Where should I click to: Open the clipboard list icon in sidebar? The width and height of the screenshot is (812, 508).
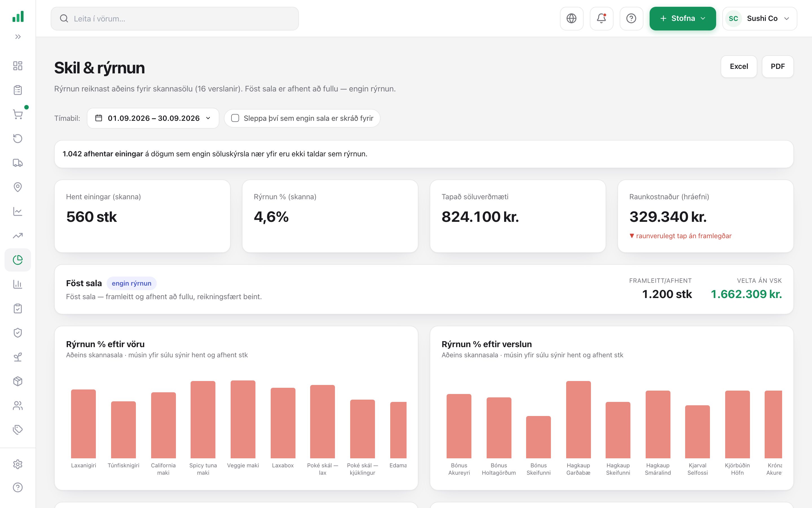18,90
